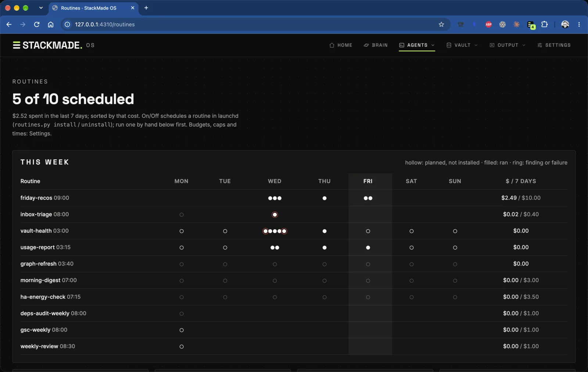Viewport: 588px width, 372px height.
Task: Go forward with the browser forward arrow
Action: [x=23, y=24]
